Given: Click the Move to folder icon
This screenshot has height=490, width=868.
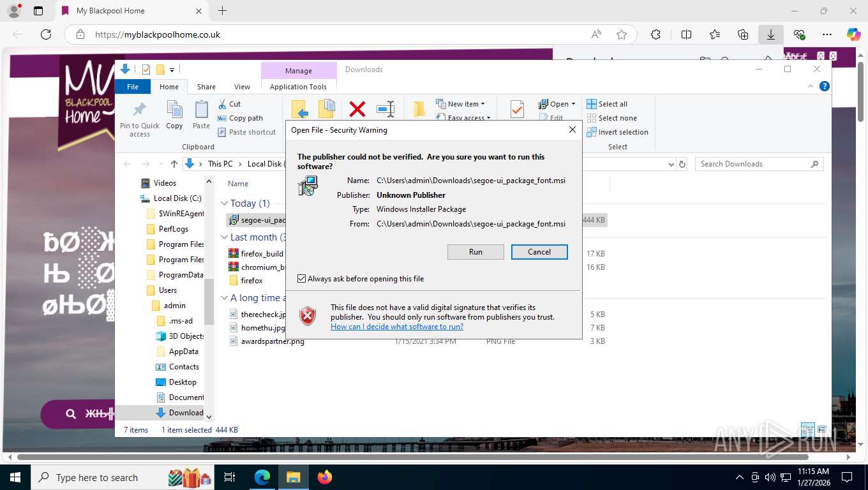Looking at the screenshot, I should pyautogui.click(x=300, y=109).
